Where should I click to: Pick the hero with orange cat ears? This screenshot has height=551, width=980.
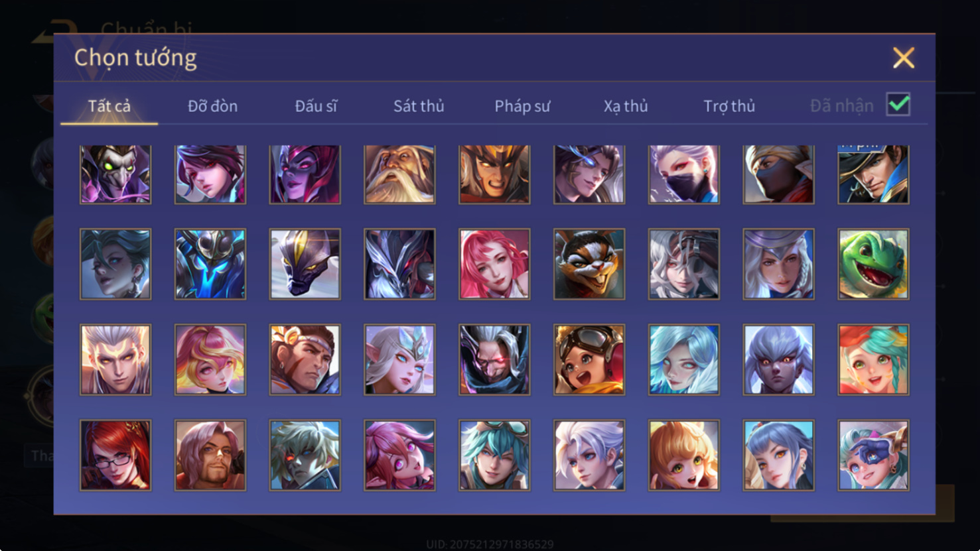[684, 455]
